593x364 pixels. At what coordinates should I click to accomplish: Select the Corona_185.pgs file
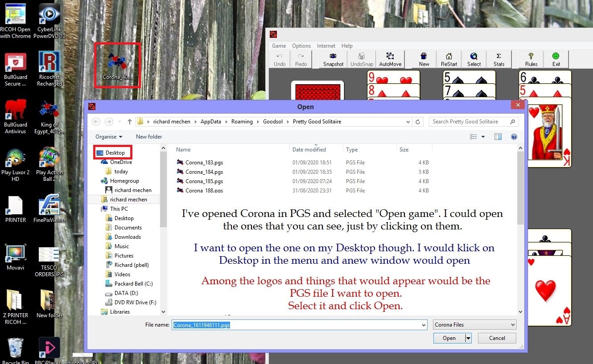199,181
